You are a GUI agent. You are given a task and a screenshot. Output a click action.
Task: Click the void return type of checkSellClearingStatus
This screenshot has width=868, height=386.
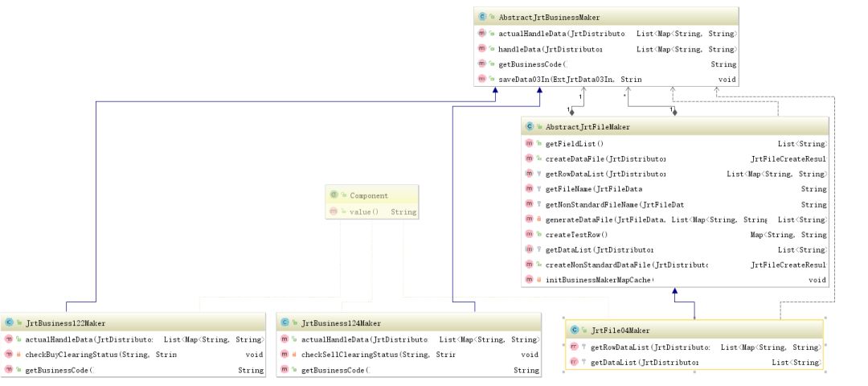pos(529,355)
